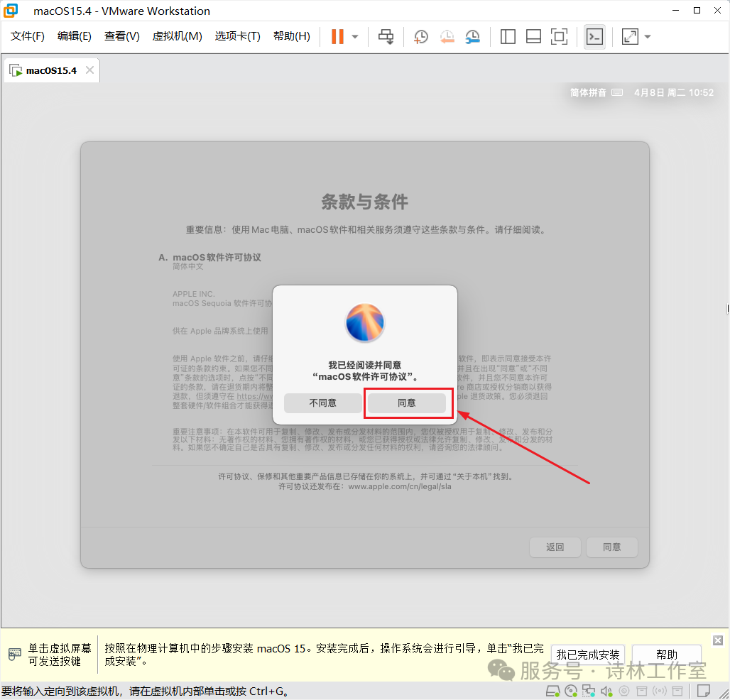Click the sound card status icon

coord(606,691)
